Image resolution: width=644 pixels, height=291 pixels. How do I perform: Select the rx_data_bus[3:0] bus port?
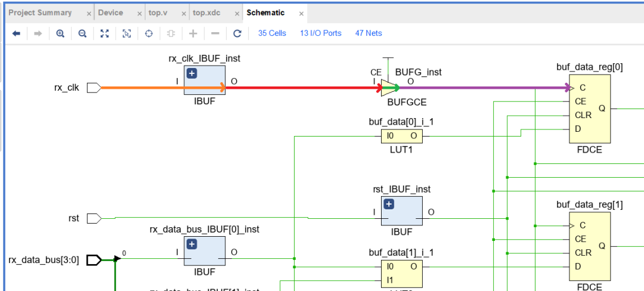point(94,260)
